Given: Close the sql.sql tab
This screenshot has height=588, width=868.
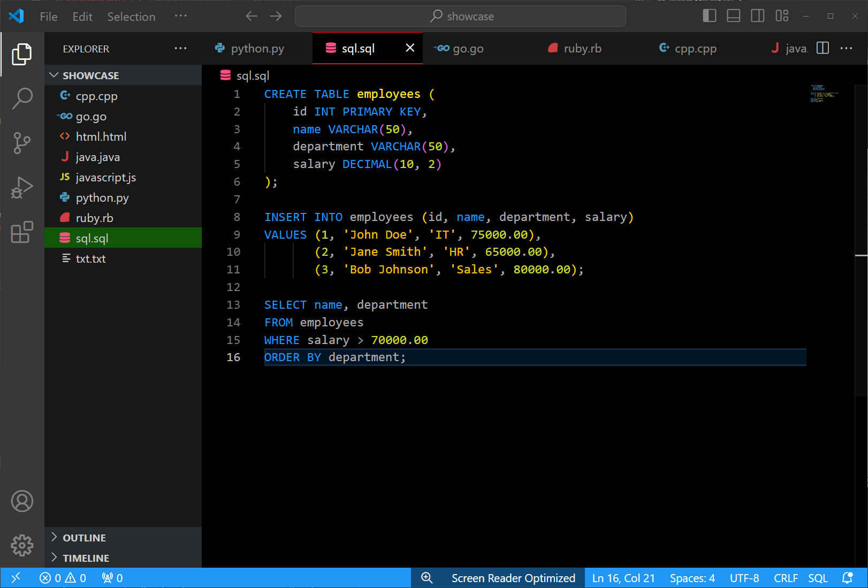Looking at the screenshot, I should (x=410, y=48).
